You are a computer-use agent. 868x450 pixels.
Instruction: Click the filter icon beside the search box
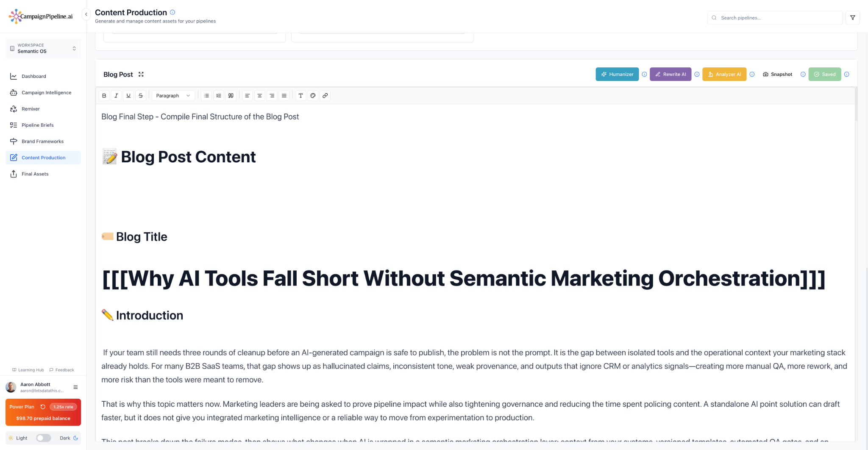tap(852, 18)
